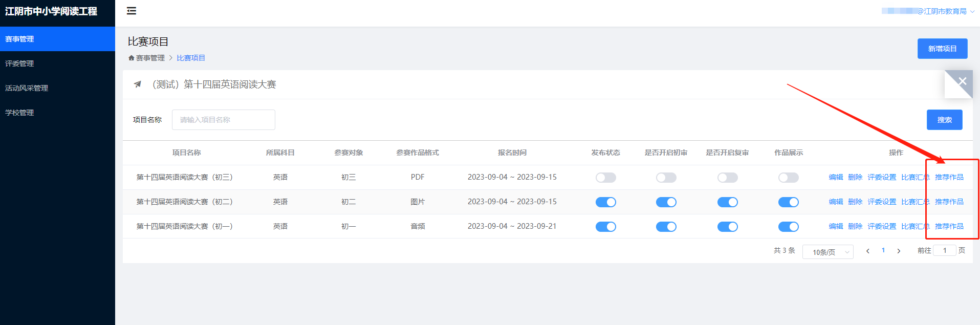The width and height of the screenshot is (980, 325).
Task: Focus the 项目名称 search input field
Action: pyautogui.click(x=223, y=120)
